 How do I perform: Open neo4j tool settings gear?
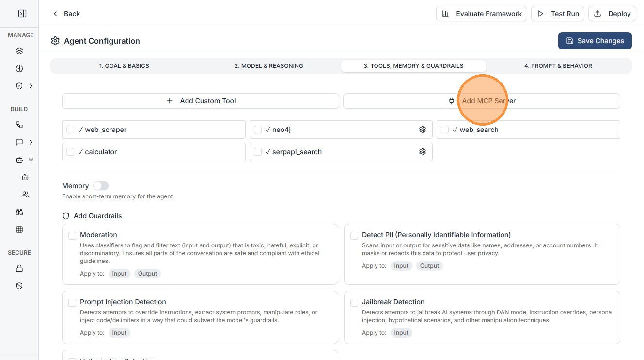tap(423, 130)
